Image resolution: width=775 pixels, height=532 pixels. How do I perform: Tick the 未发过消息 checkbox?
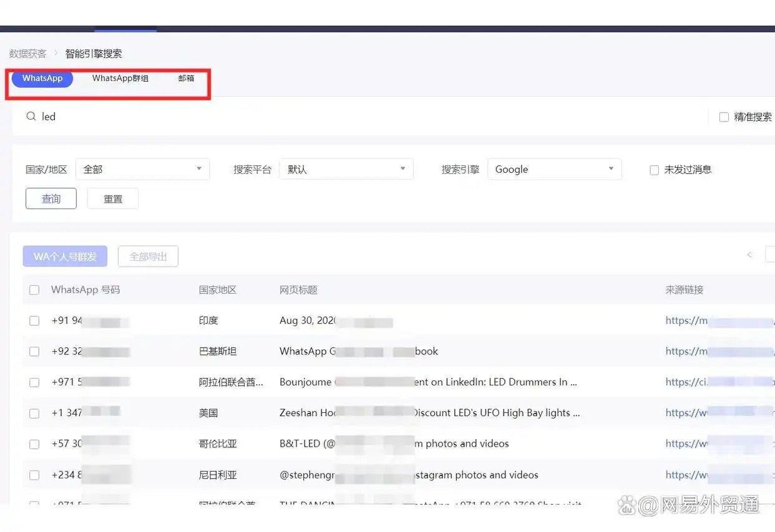(654, 170)
